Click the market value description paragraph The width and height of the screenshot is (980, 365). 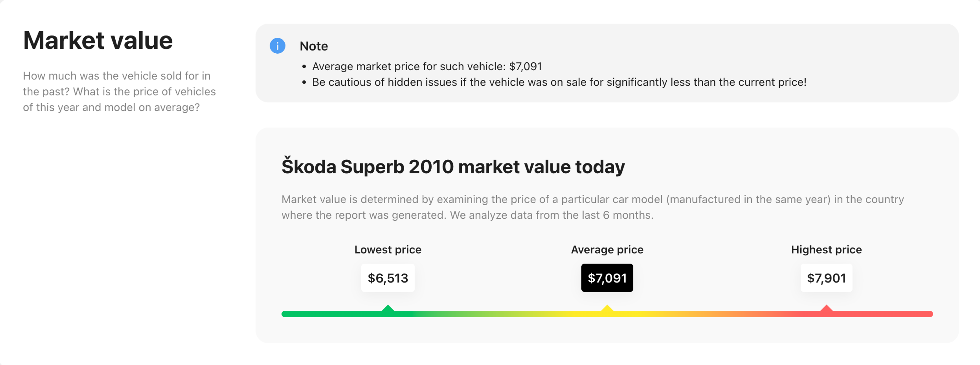point(592,207)
